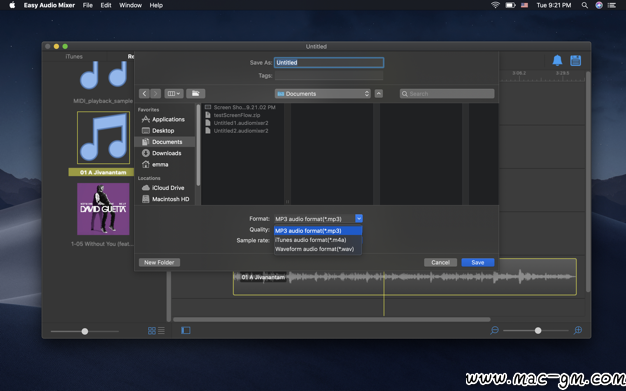Image resolution: width=626 pixels, height=391 pixels.
Task: Click the horizontal timeline scrollbar
Action: [332, 320]
